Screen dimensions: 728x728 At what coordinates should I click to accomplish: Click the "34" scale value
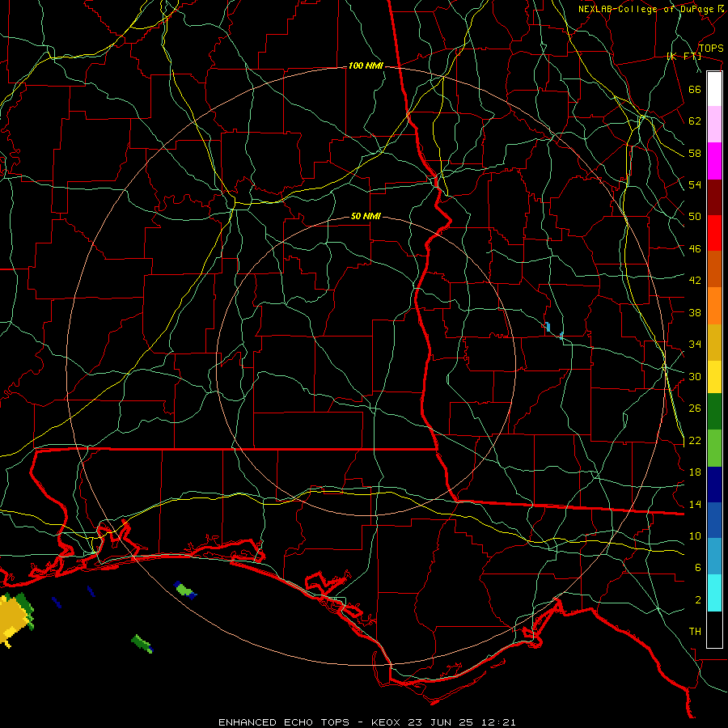[695, 345]
